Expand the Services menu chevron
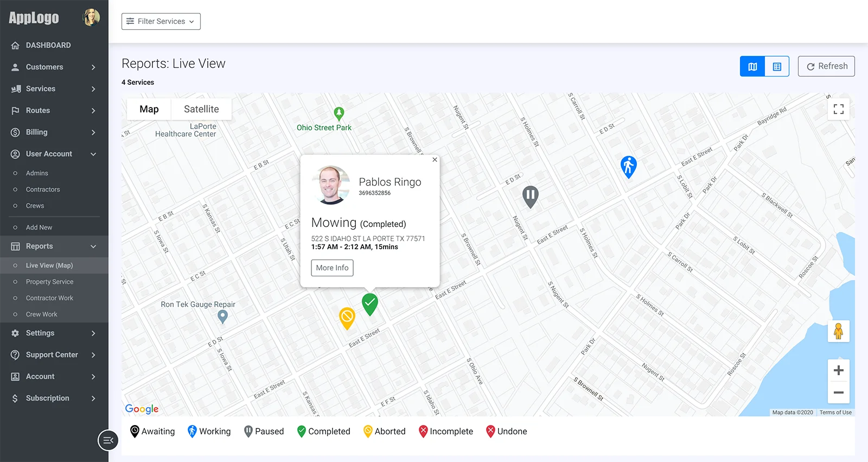 coord(93,89)
